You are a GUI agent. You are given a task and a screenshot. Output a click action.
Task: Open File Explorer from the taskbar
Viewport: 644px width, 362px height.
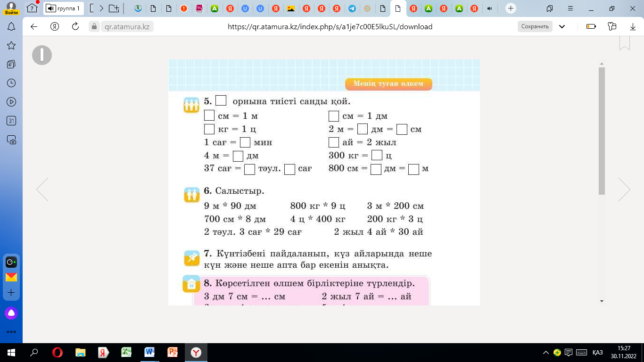[81, 353]
